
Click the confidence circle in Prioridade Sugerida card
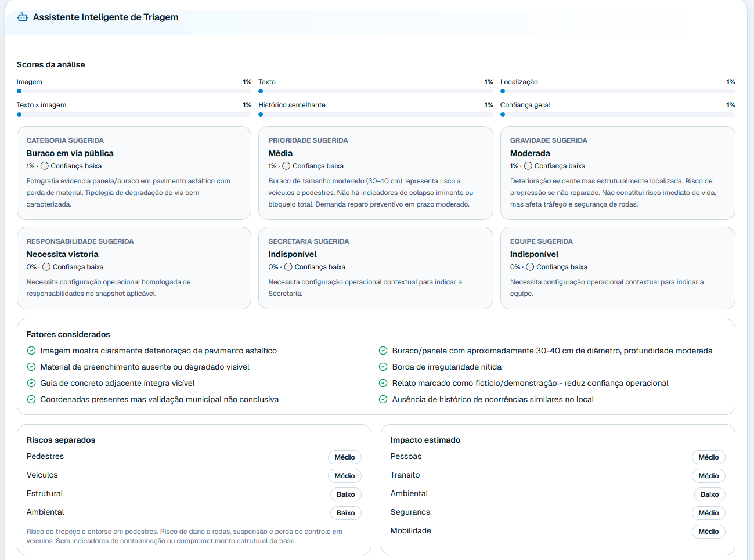point(286,166)
